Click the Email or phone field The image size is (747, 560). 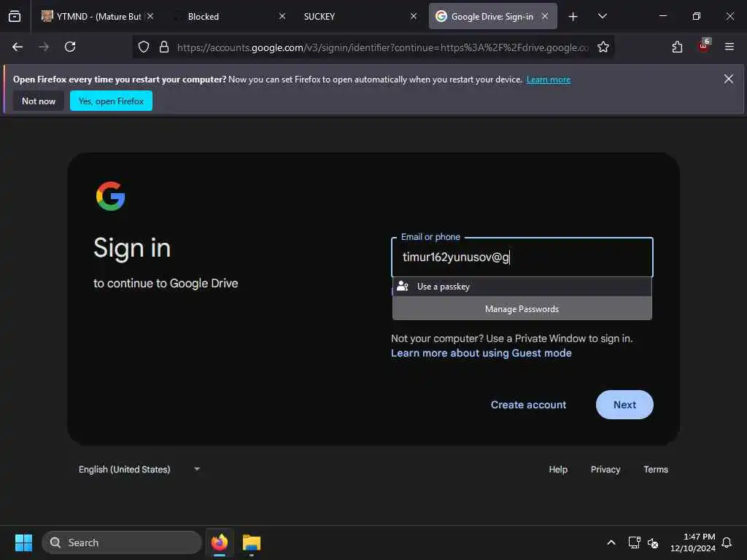tap(522, 257)
